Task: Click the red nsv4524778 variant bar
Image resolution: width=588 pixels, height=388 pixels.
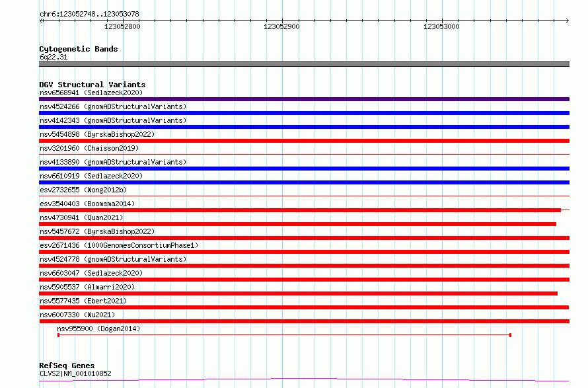Action: click(x=304, y=266)
